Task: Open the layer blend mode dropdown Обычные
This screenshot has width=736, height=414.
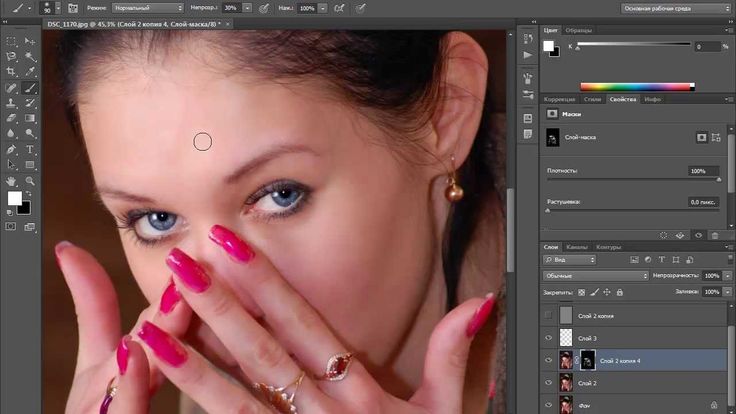Action: tap(596, 276)
